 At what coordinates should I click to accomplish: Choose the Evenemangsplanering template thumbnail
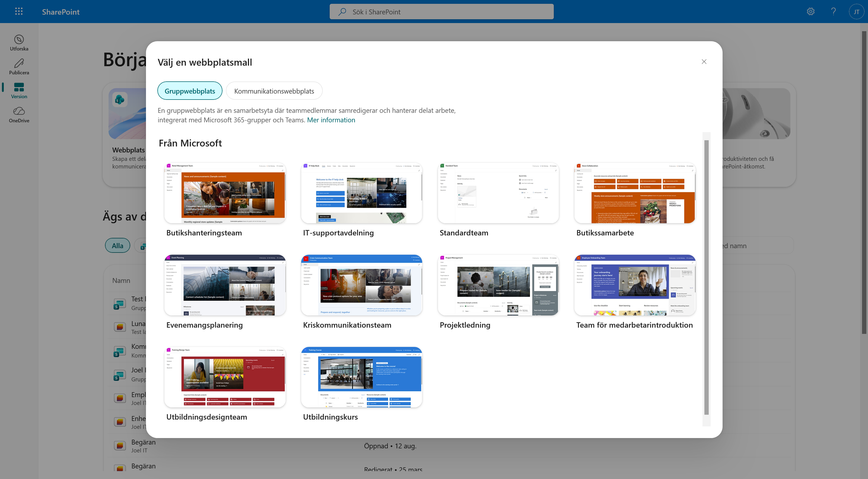tap(225, 285)
